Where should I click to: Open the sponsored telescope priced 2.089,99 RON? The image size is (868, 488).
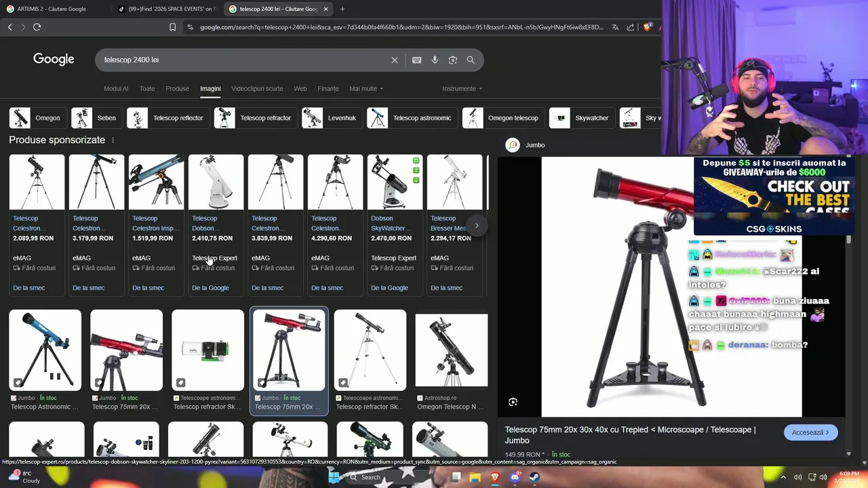(37, 225)
